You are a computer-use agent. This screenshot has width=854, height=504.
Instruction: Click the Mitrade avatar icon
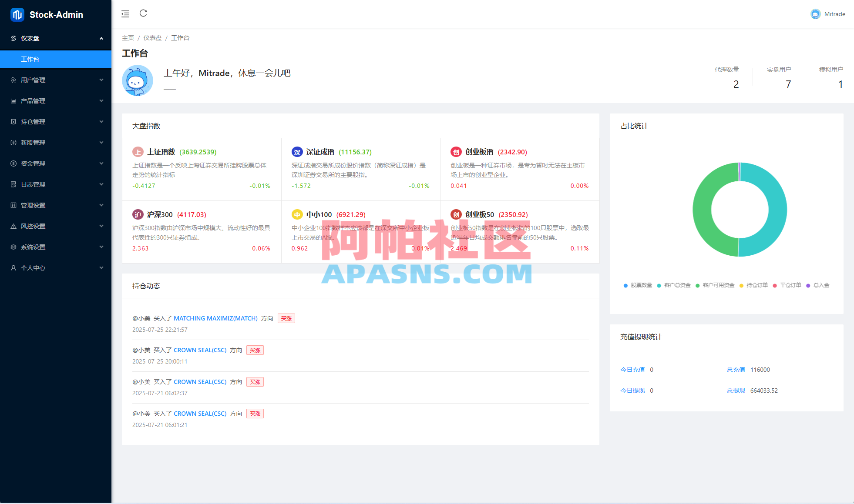point(815,14)
